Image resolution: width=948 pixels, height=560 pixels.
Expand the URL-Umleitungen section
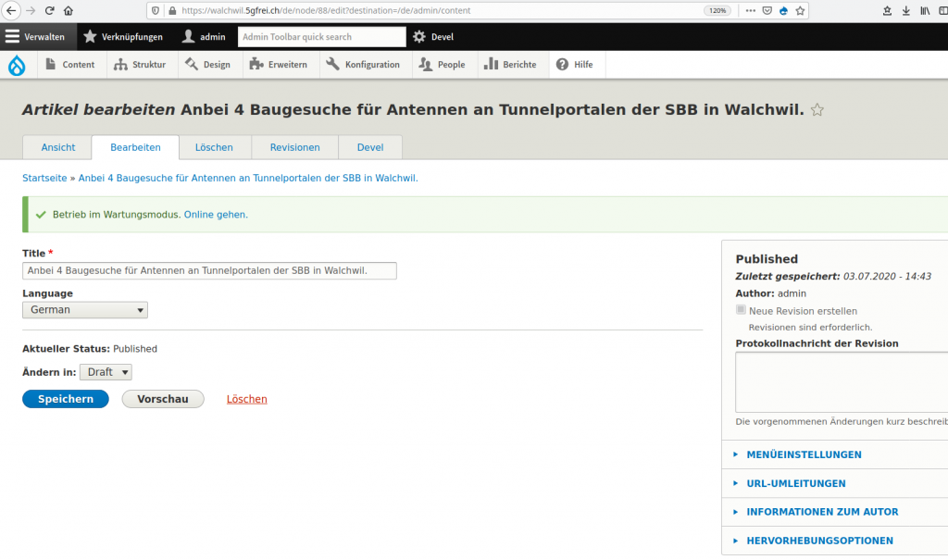[795, 483]
